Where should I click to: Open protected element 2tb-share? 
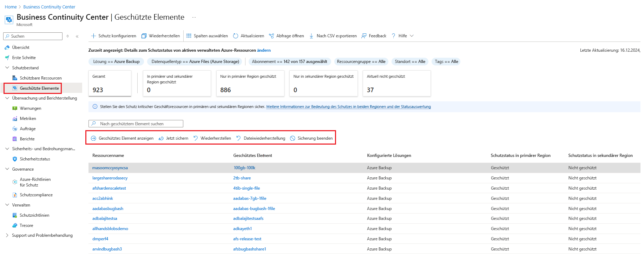[x=242, y=178]
